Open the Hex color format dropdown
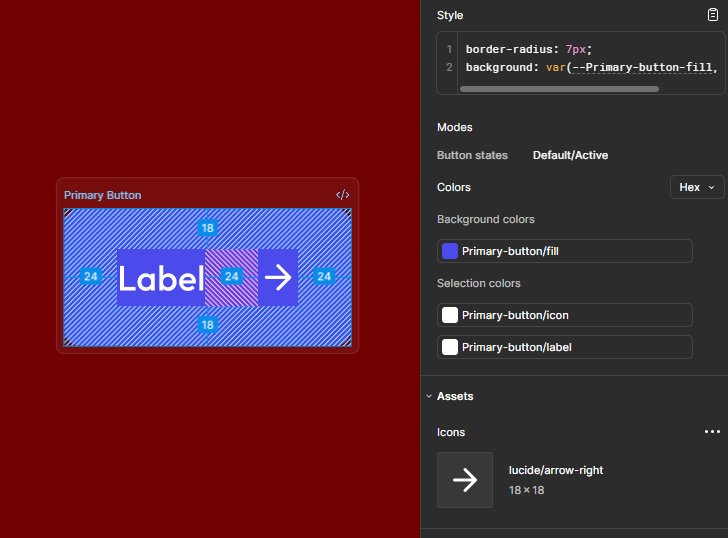This screenshot has width=728, height=538. [x=696, y=187]
